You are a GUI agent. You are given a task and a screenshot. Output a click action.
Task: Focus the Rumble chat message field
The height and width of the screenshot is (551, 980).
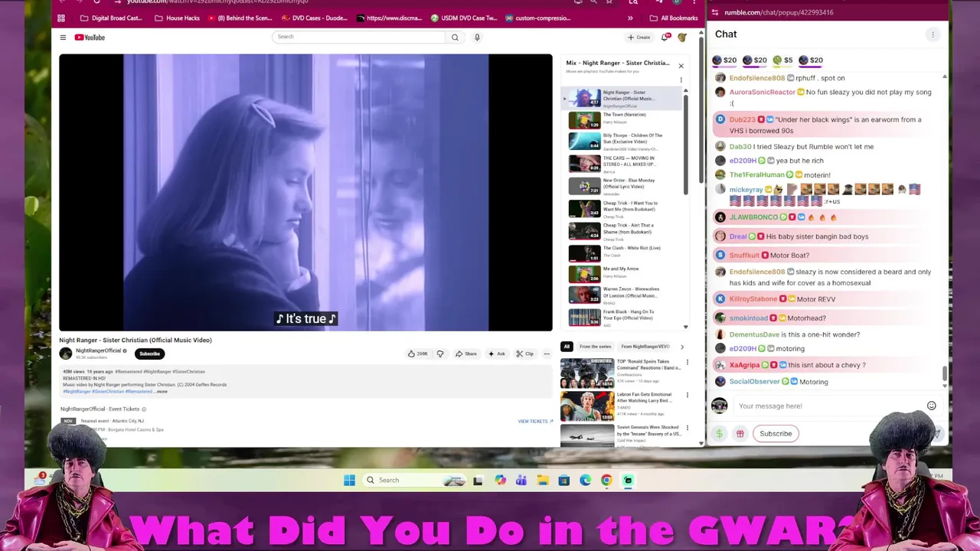pyautogui.click(x=827, y=406)
